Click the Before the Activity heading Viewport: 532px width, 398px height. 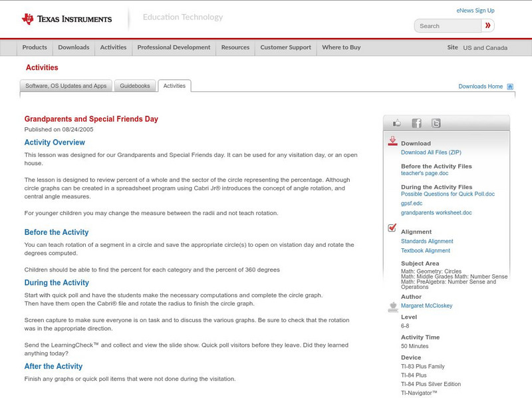pyautogui.click(x=57, y=232)
